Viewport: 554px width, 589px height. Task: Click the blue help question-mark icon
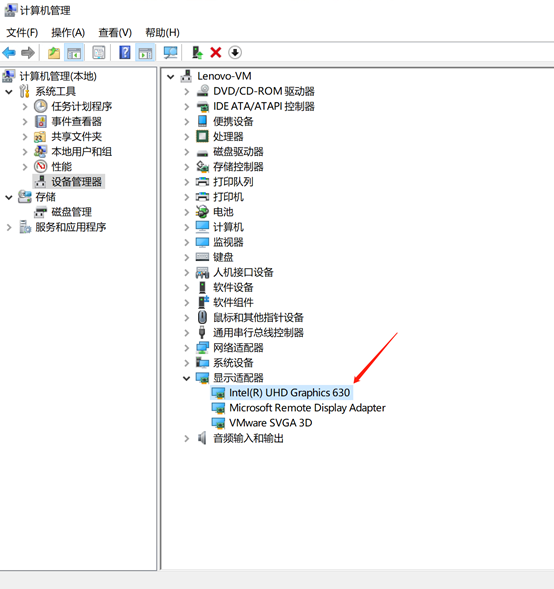pyautogui.click(x=125, y=53)
